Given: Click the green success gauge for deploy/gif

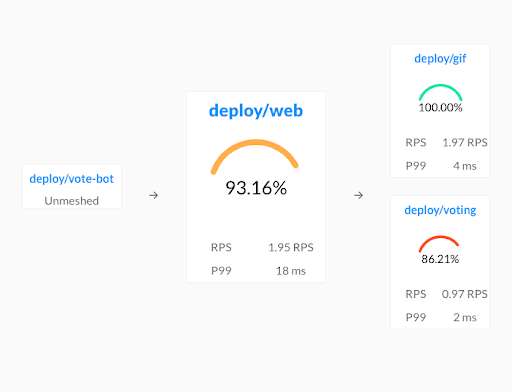Looking at the screenshot, I should pyautogui.click(x=440, y=92).
